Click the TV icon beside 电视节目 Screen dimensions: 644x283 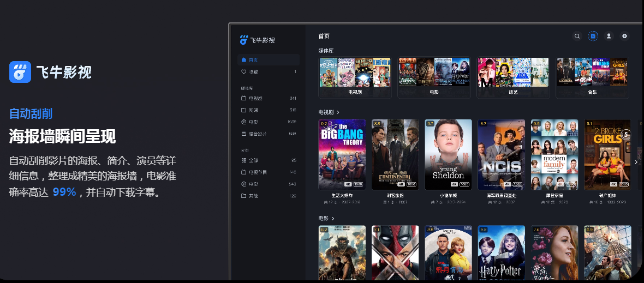243,172
